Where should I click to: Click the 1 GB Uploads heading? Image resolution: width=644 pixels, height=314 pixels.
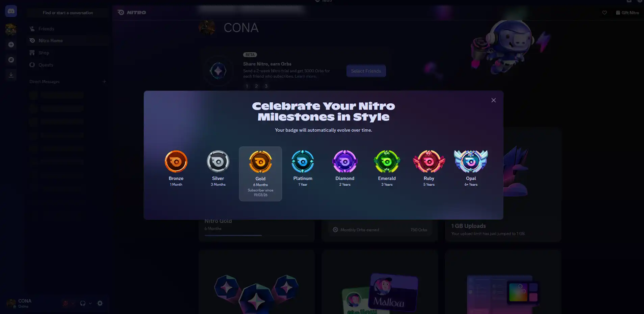point(468,226)
